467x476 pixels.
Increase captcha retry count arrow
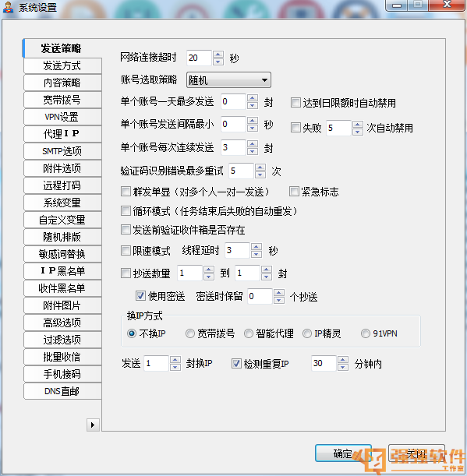(260, 167)
